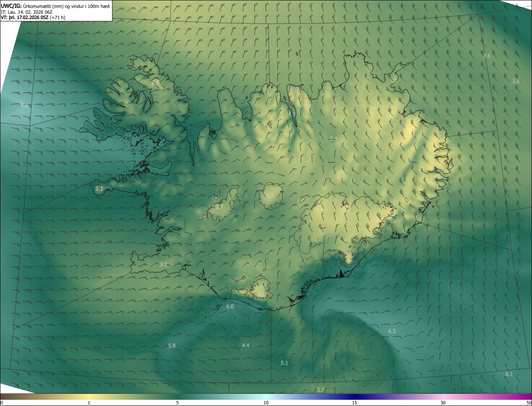Click the "3.3" value label on the map
The height and width of the screenshot is (406, 532).
tap(99, 189)
